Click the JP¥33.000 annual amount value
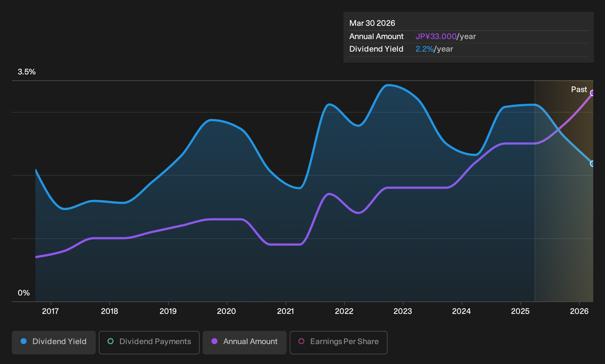Viewport: 605px width, 364px height. [436, 36]
